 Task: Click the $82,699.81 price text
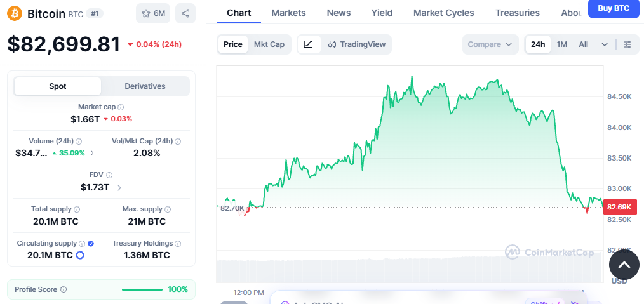pyautogui.click(x=64, y=44)
